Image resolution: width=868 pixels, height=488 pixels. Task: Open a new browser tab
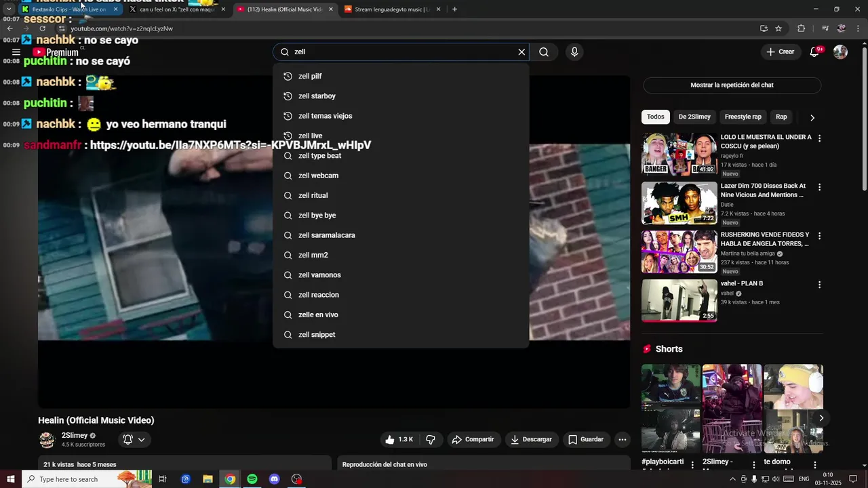point(454,9)
